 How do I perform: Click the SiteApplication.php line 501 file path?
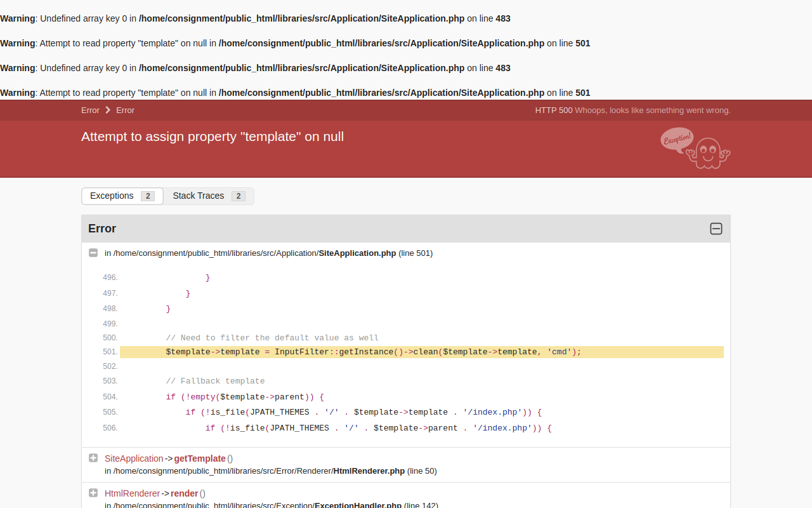click(x=268, y=253)
